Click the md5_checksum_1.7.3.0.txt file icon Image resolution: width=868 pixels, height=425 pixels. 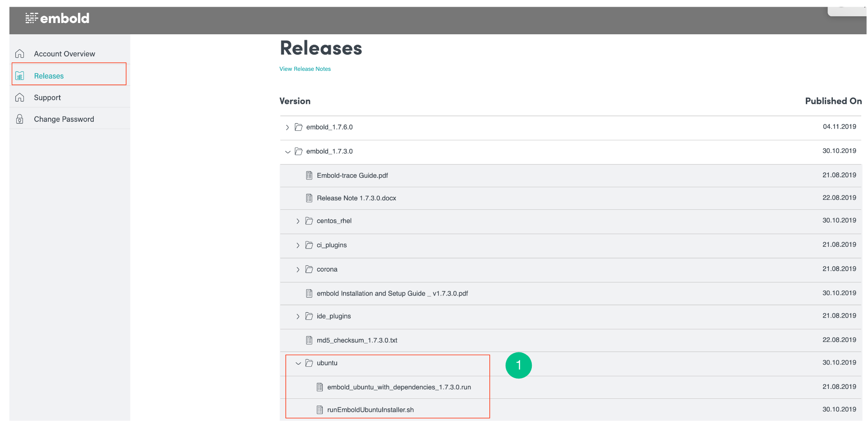[309, 340]
